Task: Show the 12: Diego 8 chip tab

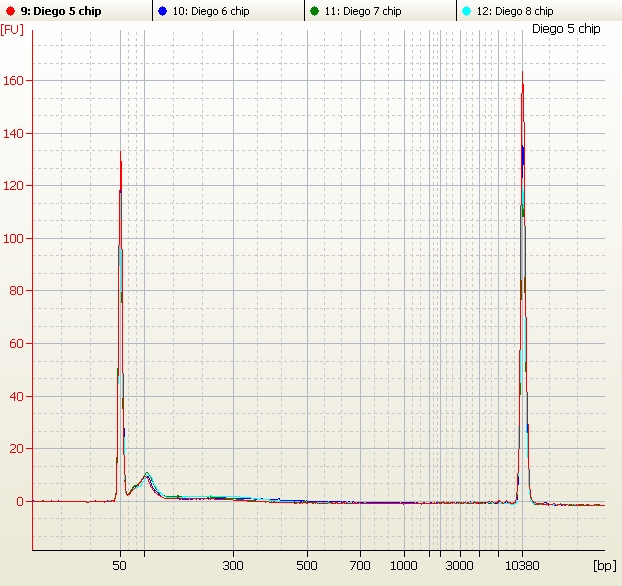Action: click(515, 11)
